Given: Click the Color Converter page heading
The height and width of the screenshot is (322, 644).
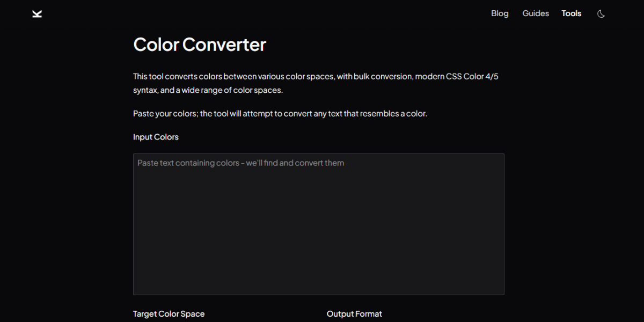Looking at the screenshot, I should tap(199, 45).
